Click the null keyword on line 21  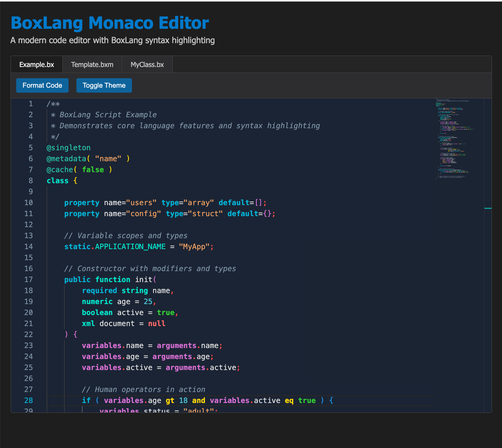coord(157,324)
